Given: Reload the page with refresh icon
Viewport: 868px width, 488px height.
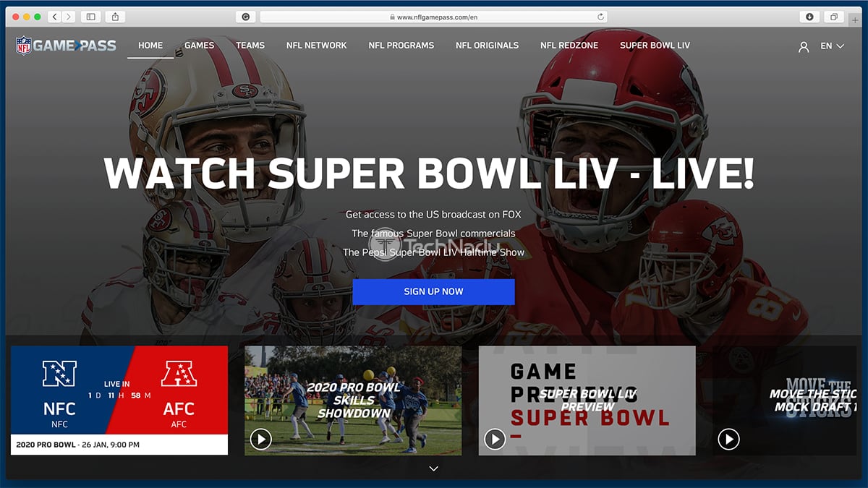Looking at the screenshot, I should click(x=600, y=17).
